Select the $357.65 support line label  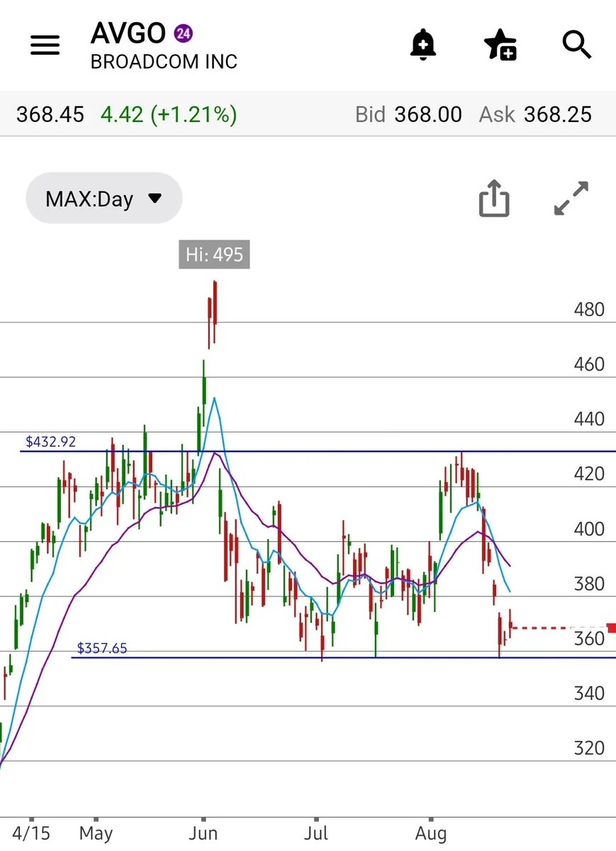102,647
